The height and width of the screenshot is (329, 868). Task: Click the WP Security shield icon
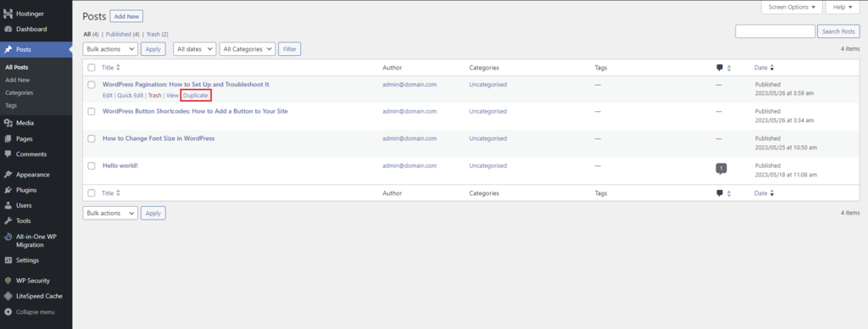click(8, 281)
